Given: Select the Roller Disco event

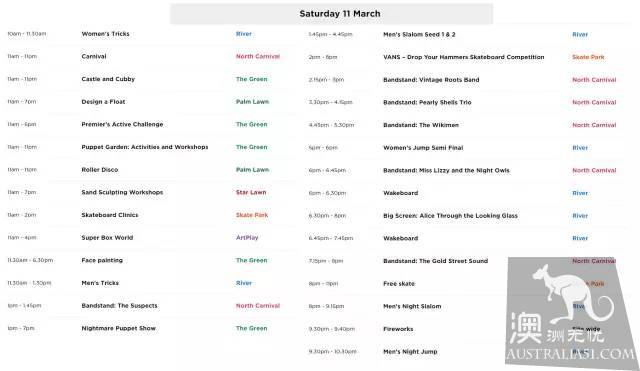Looking at the screenshot, I should coord(100,170).
